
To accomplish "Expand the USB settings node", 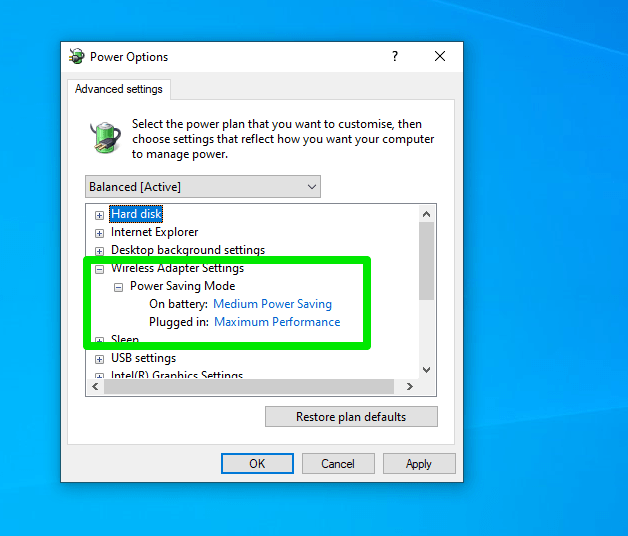I will click(x=99, y=359).
